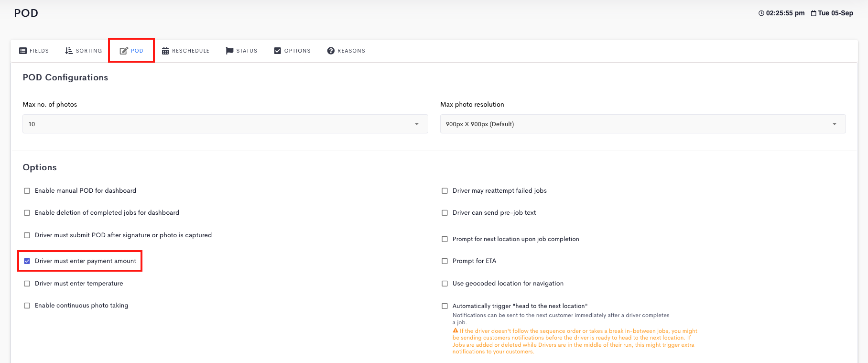Screen dimensions: 868x363
Task: Open the REASONS tab
Action: [x=347, y=51]
